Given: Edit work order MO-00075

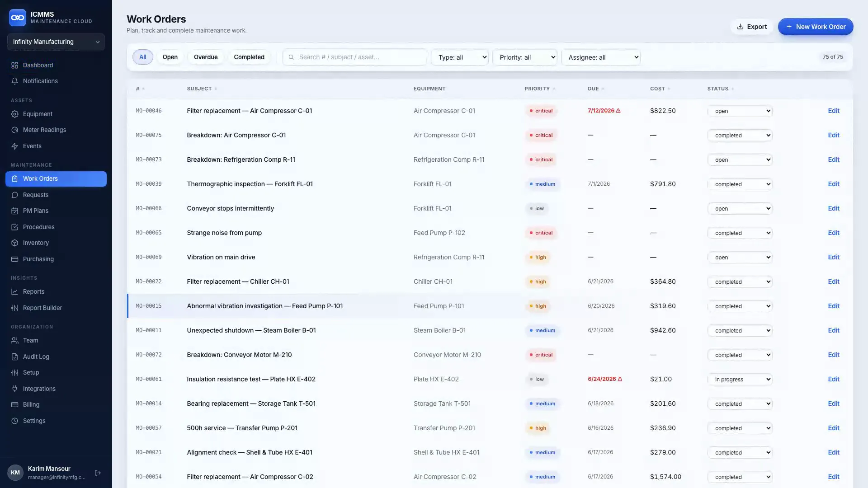Looking at the screenshot, I should coord(833,135).
